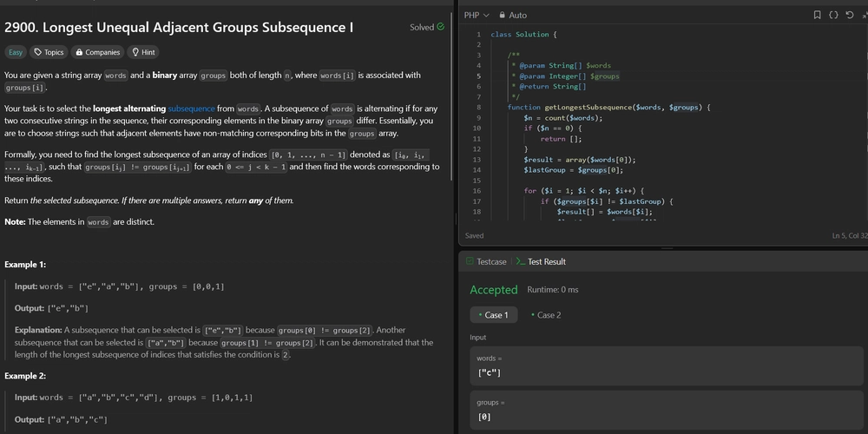Click the Example 2: heading
The width and height of the screenshot is (868, 434).
point(25,376)
